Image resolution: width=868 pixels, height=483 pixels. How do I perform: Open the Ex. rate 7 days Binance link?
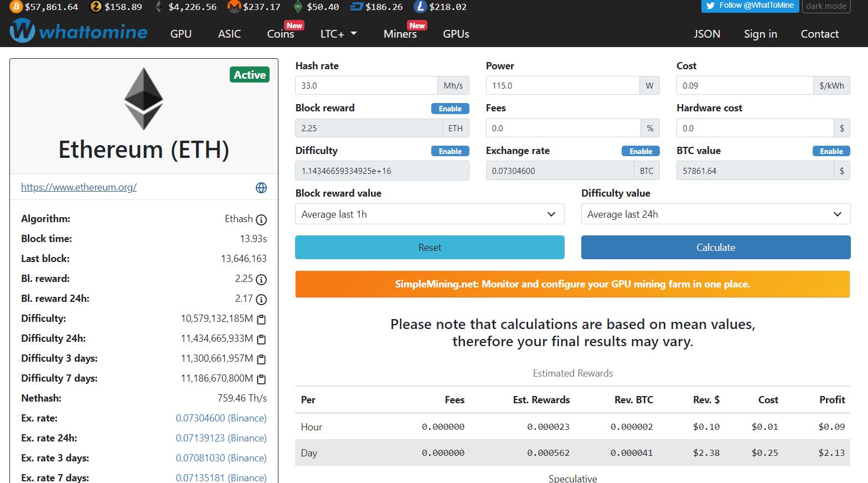[221, 477]
